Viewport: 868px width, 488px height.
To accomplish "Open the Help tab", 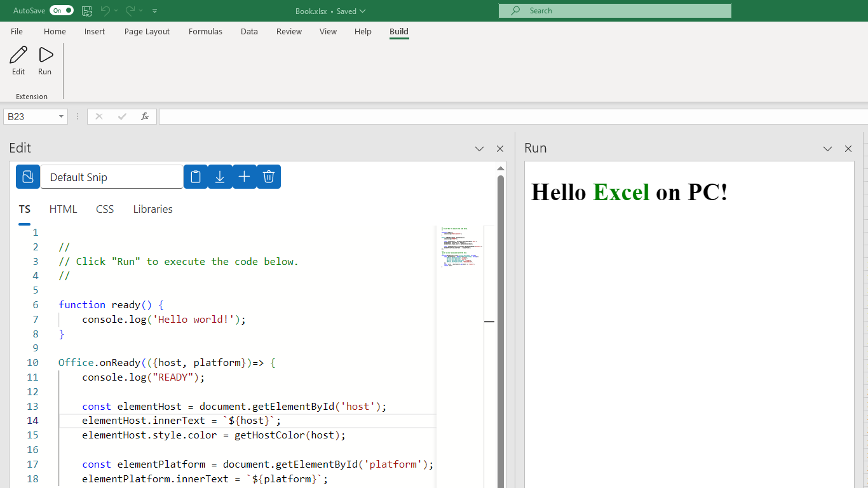I will [x=363, y=32].
